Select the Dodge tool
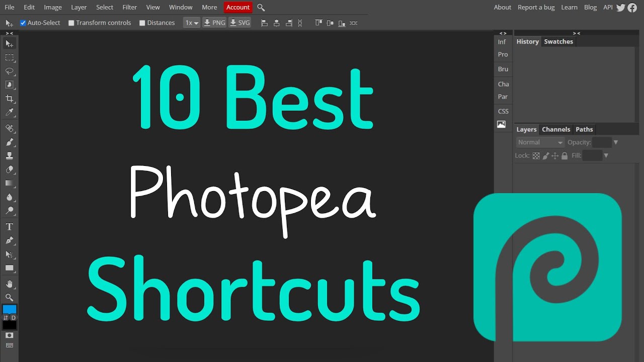Screen dimensions: 644x362 9,211
